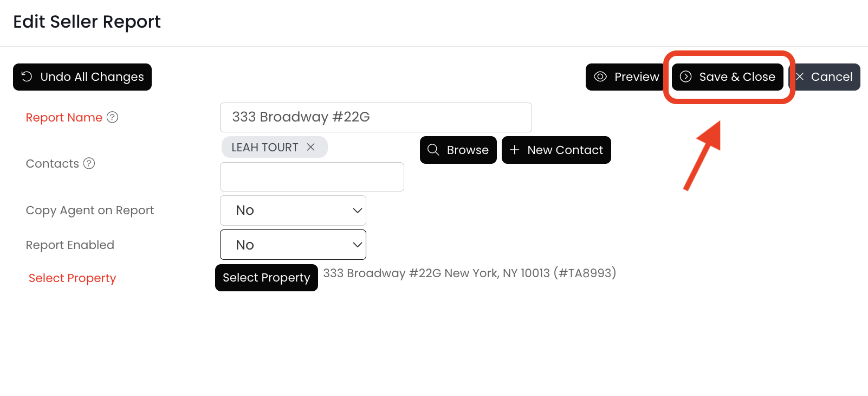Screen dimensions: 868x396
Task: Click the Contacts help question icon
Action: click(89, 163)
